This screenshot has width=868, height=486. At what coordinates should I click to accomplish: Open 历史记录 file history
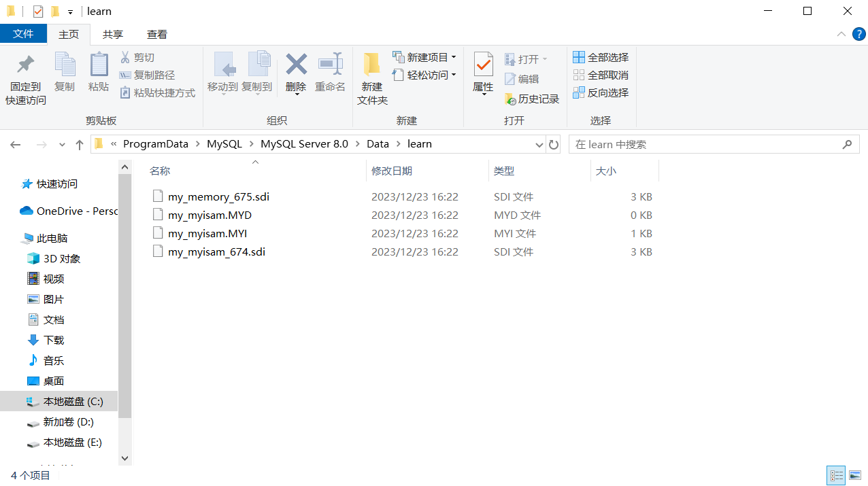click(x=532, y=99)
